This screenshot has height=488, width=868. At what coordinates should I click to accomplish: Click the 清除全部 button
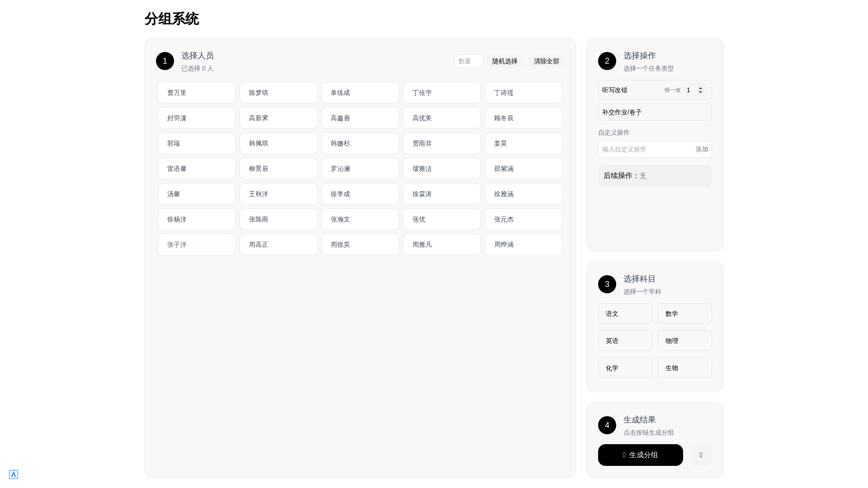546,61
